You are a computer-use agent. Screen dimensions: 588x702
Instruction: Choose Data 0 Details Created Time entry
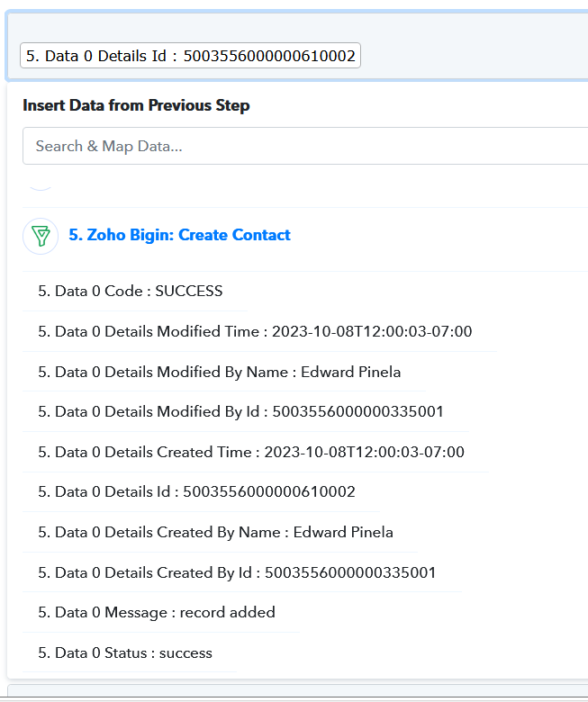click(251, 452)
